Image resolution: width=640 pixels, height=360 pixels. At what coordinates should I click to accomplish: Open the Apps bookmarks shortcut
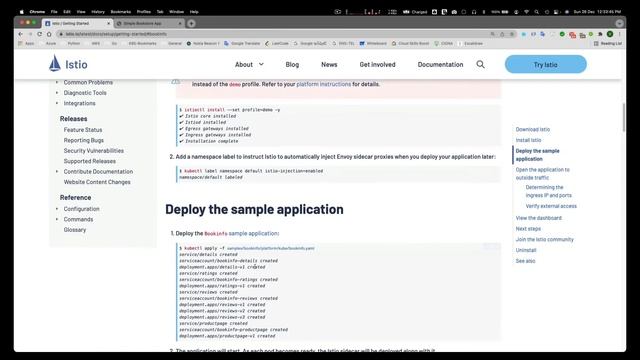[x=26, y=43]
